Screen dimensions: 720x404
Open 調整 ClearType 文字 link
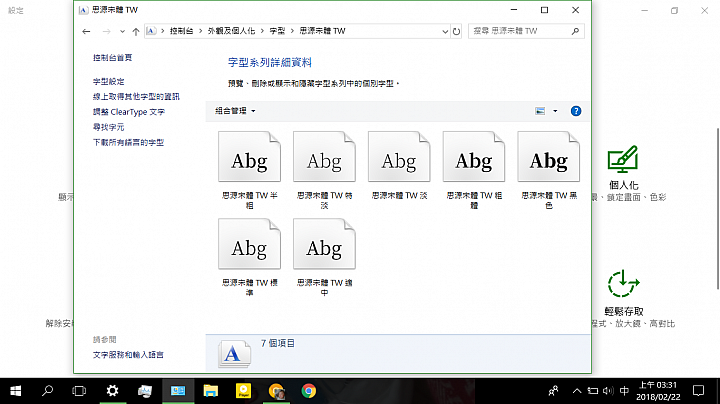click(129, 112)
